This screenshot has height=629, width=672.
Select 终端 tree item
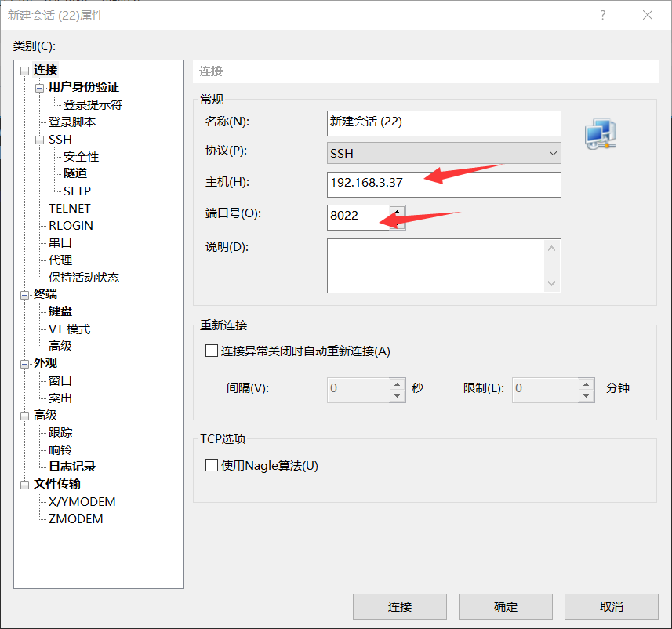(45, 294)
